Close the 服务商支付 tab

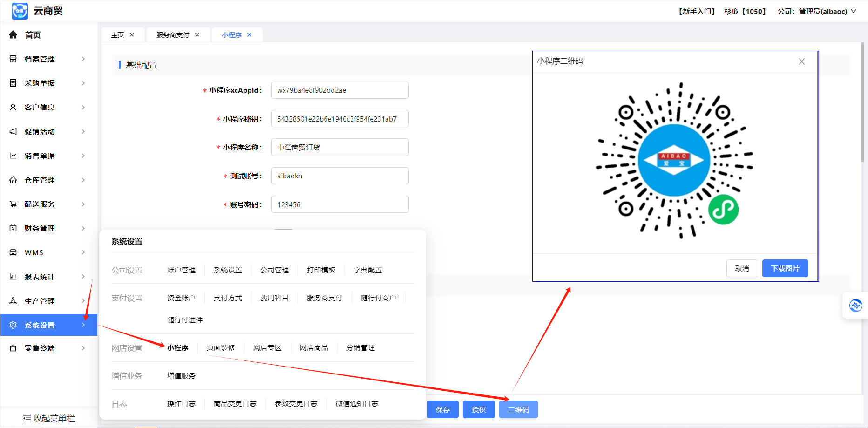(197, 35)
